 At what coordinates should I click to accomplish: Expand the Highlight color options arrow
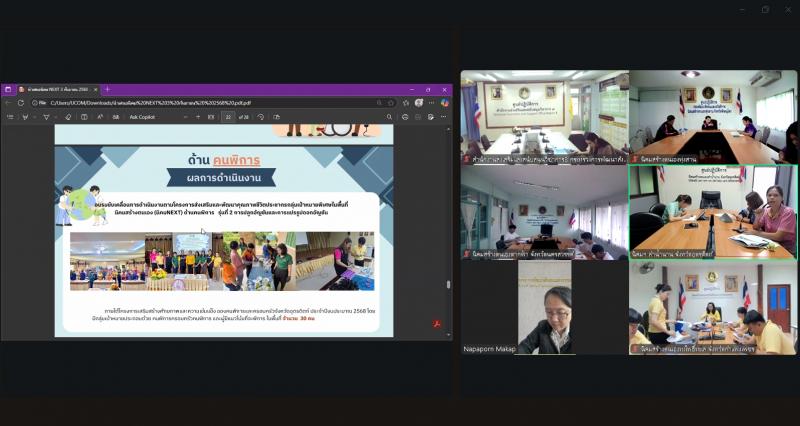34,117
